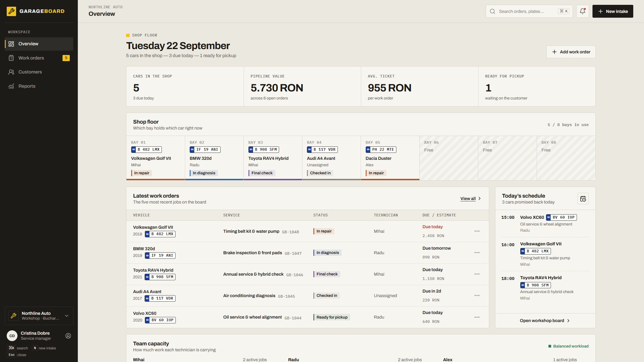This screenshot has height=362, width=644.
Task: Open today's schedule calendar icon
Action: coord(583,199)
